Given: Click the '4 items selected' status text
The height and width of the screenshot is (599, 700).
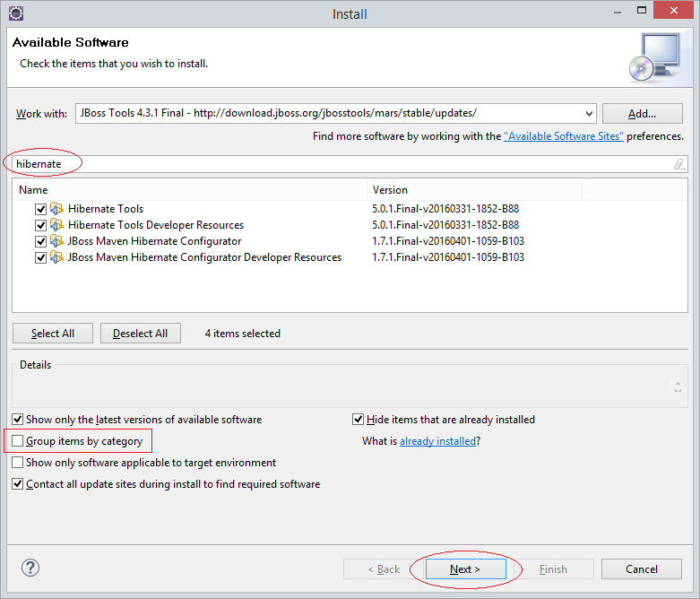Looking at the screenshot, I should click(242, 334).
